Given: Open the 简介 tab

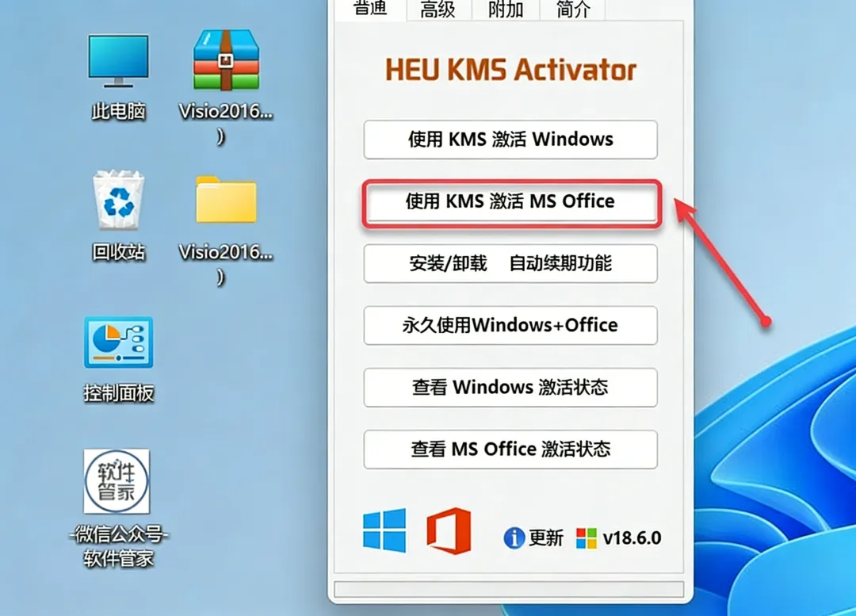Looking at the screenshot, I should (573, 10).
